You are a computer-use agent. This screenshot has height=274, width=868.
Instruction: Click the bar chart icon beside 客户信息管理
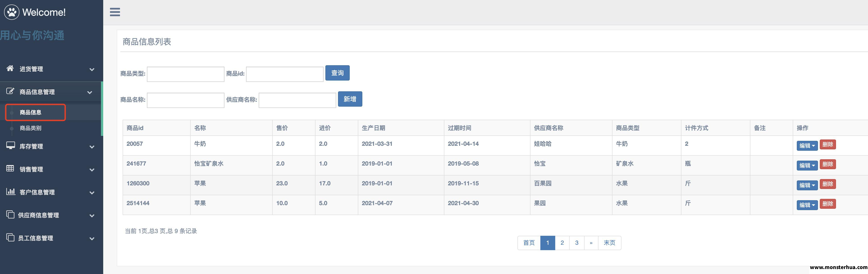tap(10, 192)
